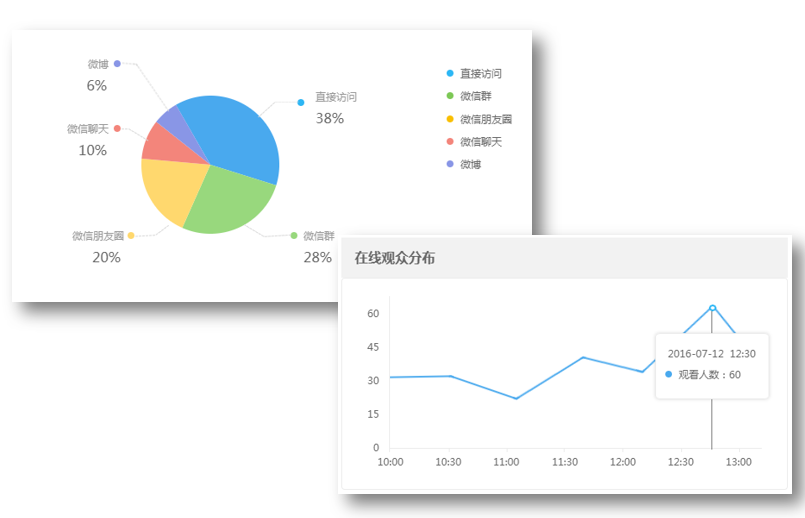Screen dimensions: 805x518
Task: Click the 微信群 label dot near the 28%
Action: pos(294,236)
